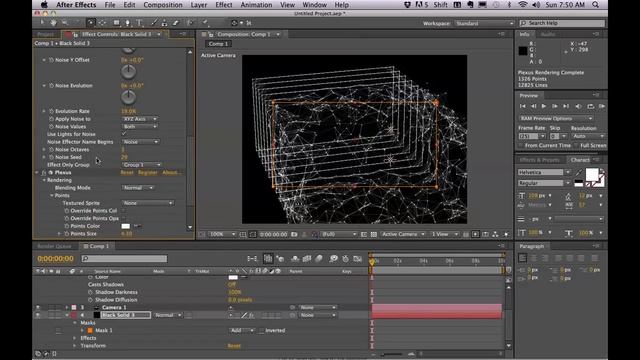Expand the Points Size property
The height and width of the screenshot is (360, 640).
tap(59, 234)
